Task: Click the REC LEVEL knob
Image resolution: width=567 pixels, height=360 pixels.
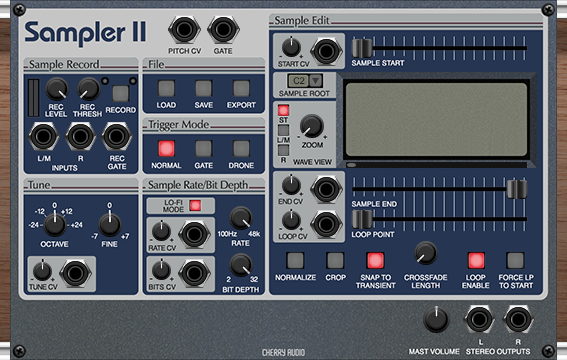Action: click(57, 89)
